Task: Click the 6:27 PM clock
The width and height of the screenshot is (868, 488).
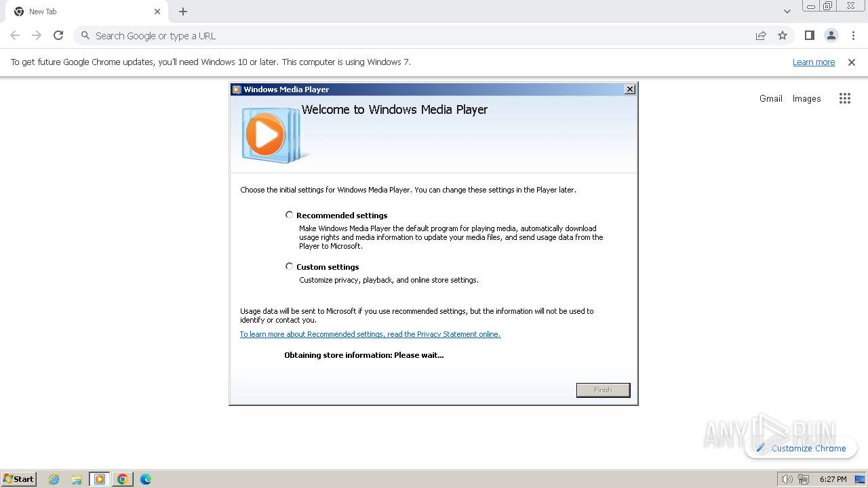Action: tap(833, 479)
